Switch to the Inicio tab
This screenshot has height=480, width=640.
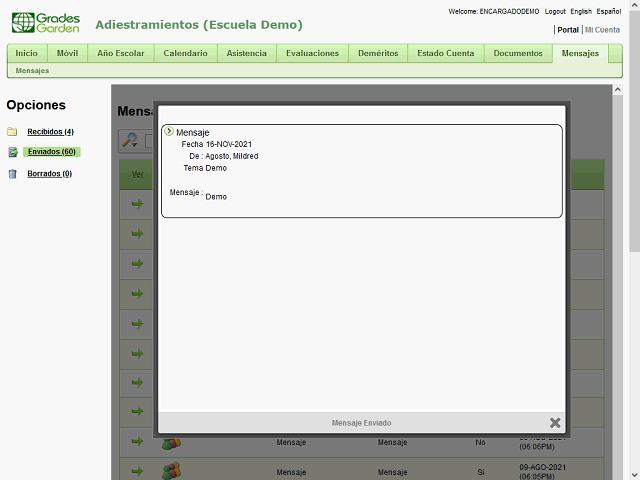(27, 53)
